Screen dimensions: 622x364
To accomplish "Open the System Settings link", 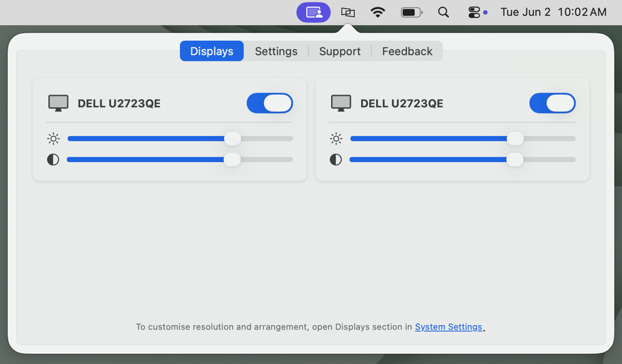I will [x=448, y=327].
